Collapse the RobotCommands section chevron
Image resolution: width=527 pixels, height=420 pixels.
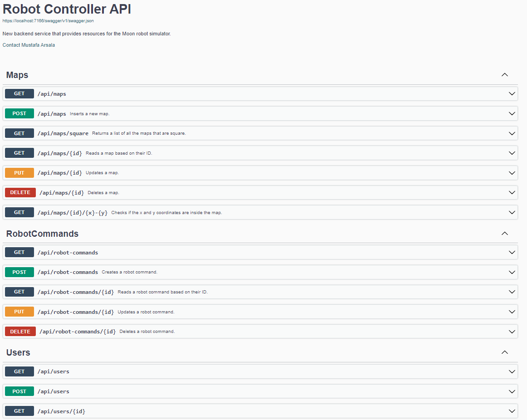tap(504, 234)
